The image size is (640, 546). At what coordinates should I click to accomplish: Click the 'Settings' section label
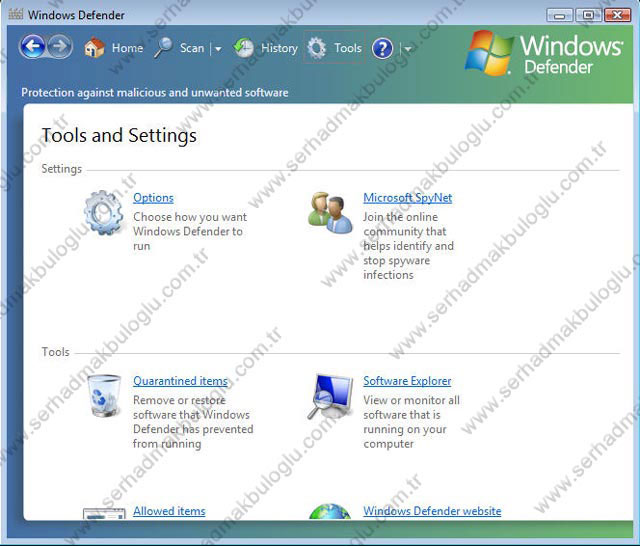(62, 169)
